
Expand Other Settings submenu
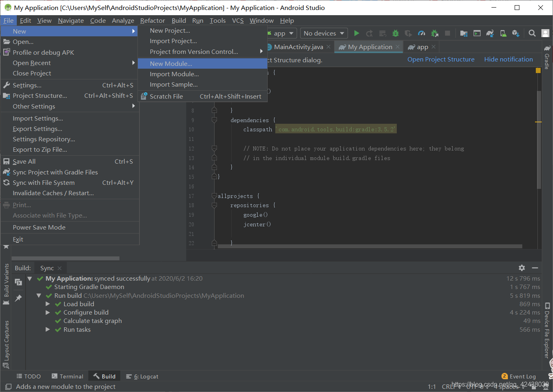(x=70, y=107)
